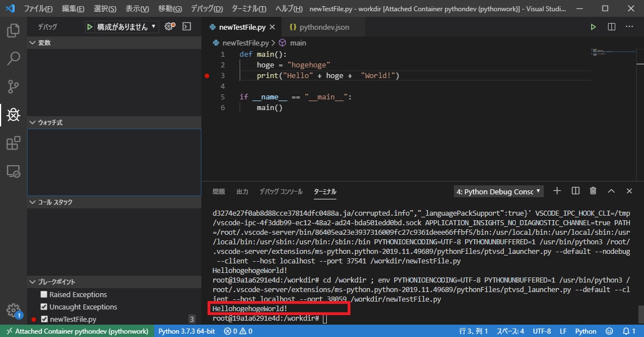This screenshot has height=337, width=644.
Task: Switch to the デバッグ コンソール panel tab
Action: (x=281, y=192)
